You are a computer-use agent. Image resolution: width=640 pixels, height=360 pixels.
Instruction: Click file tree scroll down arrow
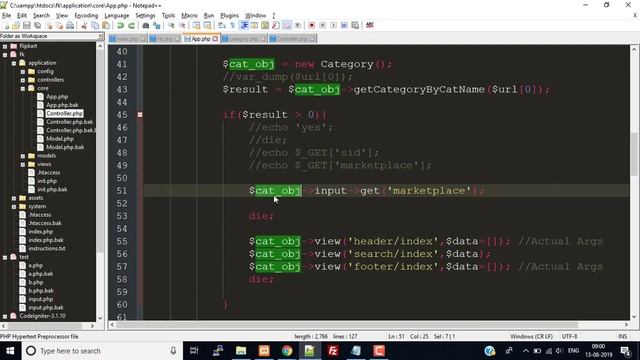(x=100, y=318)
